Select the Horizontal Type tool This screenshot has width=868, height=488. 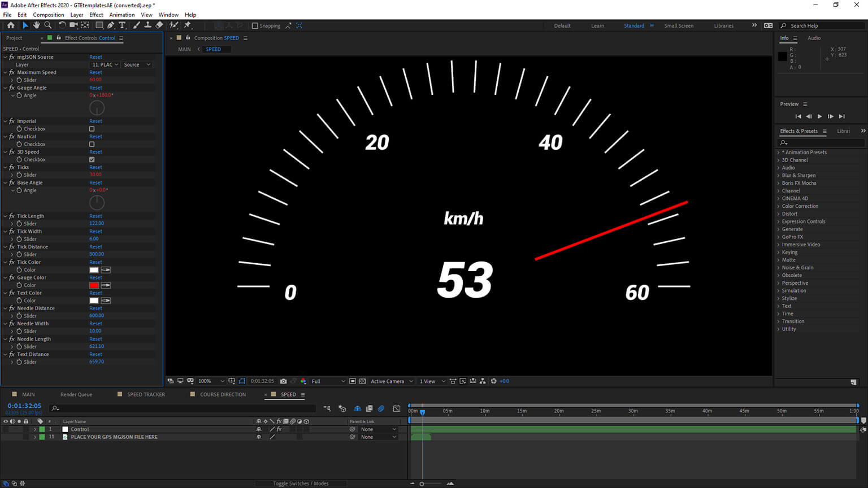(x=122, y=25)
